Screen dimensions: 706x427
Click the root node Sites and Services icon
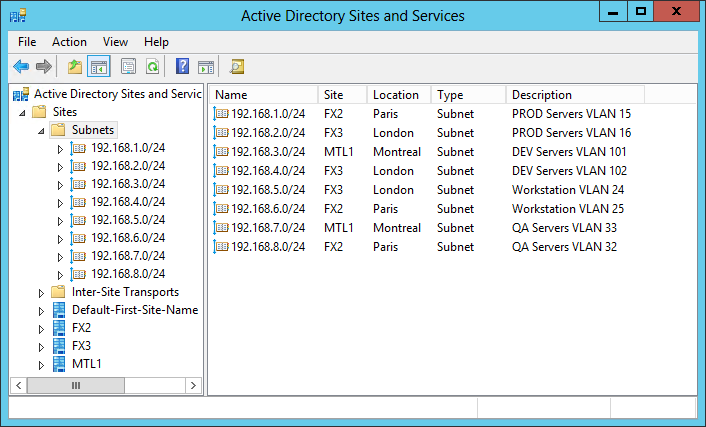pos(21,94)
